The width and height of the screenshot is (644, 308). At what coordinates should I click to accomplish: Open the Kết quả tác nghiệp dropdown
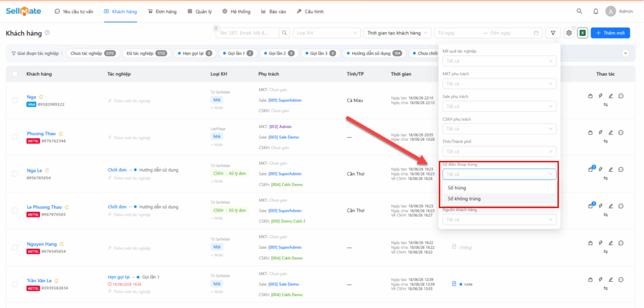pos(499,61)
